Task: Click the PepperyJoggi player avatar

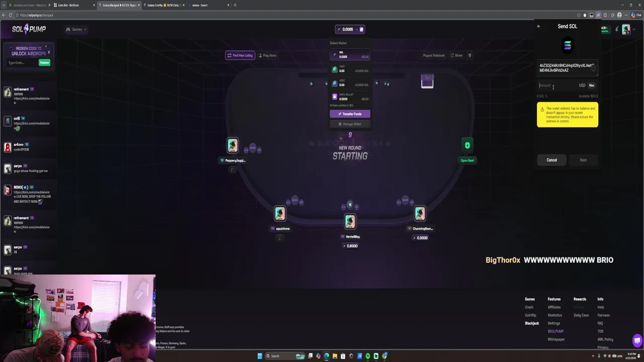Action: point(232,145)
